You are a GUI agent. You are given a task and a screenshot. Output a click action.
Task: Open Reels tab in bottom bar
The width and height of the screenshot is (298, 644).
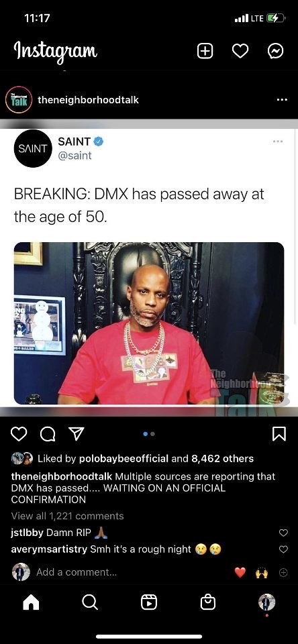[149, 602]
